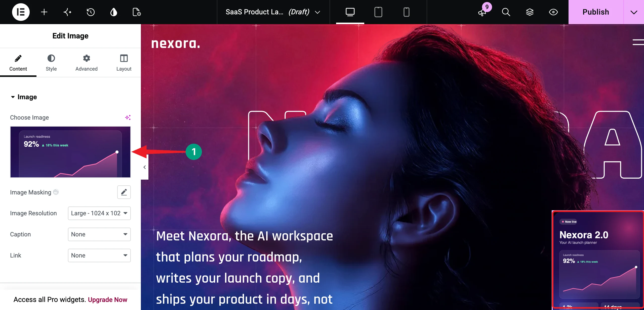Viewport: 644px width, 310px height.
Task: Click the chosen image thumbnail preview
Action: click(x=70, y=152)
